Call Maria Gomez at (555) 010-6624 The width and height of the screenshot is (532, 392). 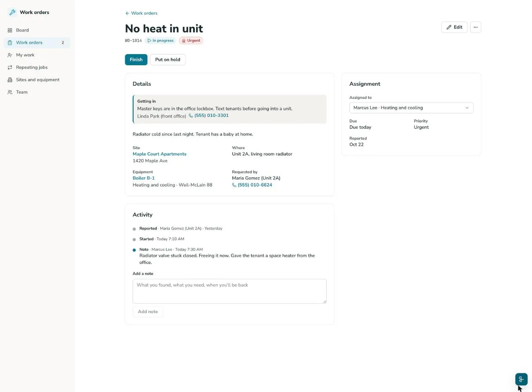point(252,185)
